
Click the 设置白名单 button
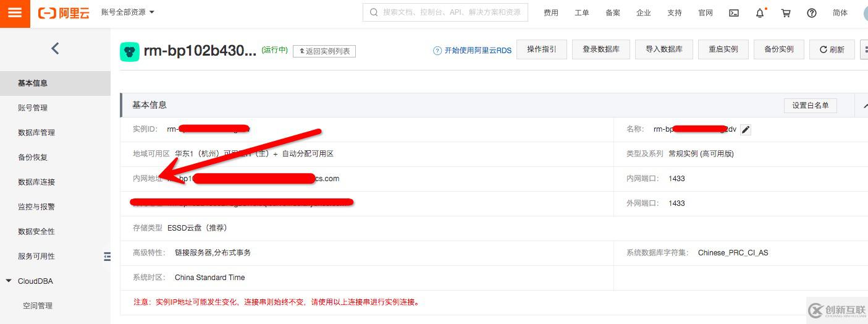tap(811, 105)
